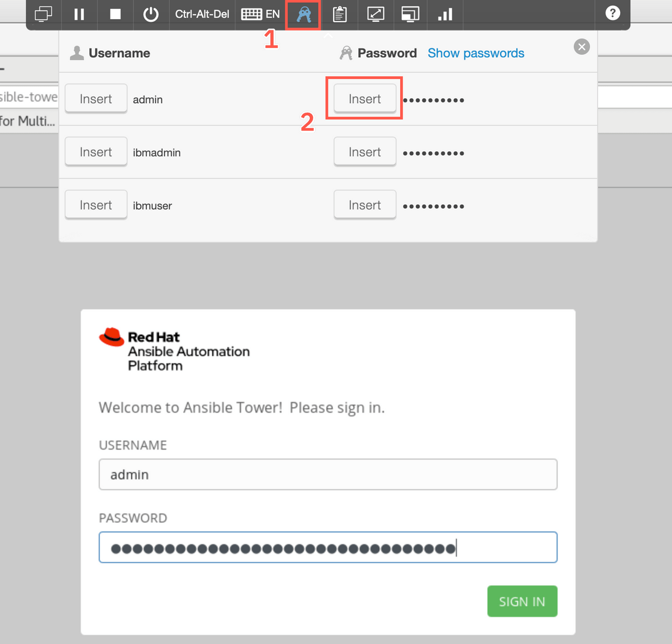The image size is (672, 644).
Task: Click the power button icon
Action: pos(151,14)
